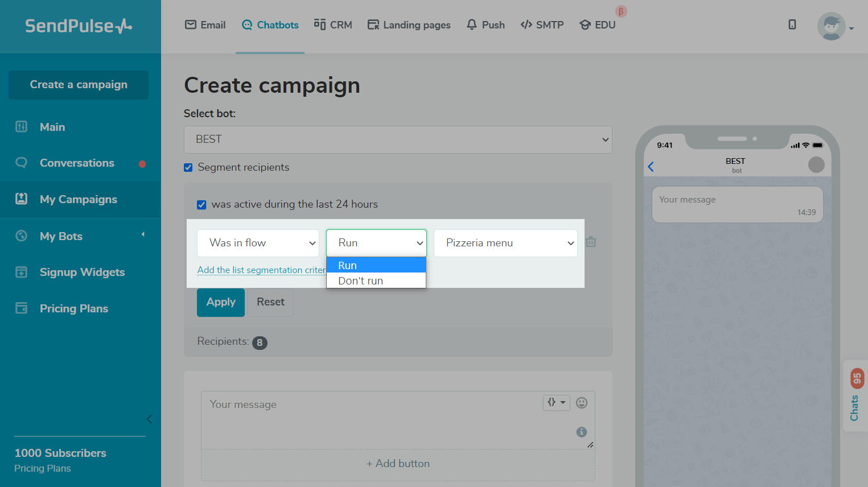Delete segmentation criterion with trash icon
The height and width of the screenshot is (487, 868).
pos(591,242)
